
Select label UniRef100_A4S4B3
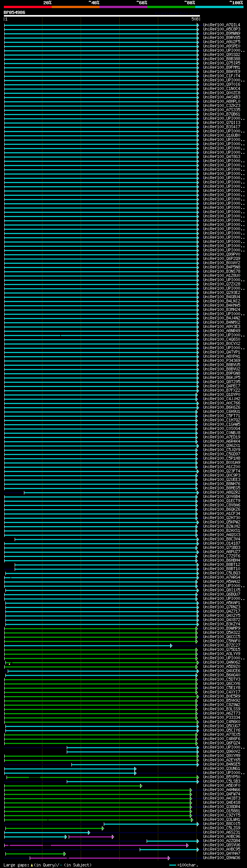(x=222, y=97)
